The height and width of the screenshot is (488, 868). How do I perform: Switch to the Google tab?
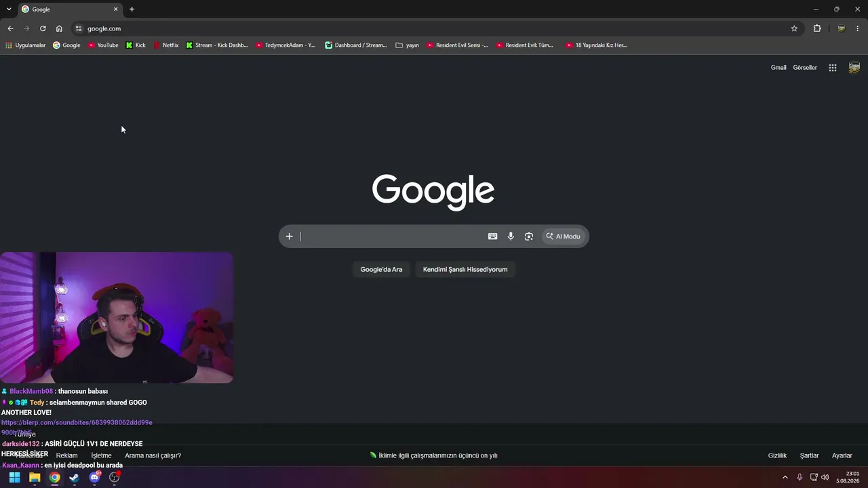pos(70,9)
